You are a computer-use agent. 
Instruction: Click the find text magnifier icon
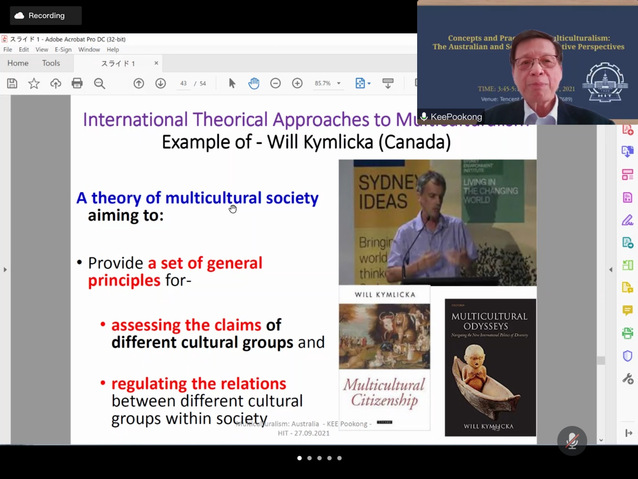coord(99,83)
